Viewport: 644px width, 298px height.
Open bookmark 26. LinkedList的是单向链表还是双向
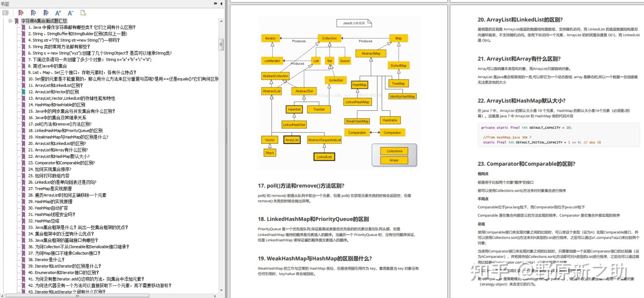pyautogui.click(x=62, y=182)
